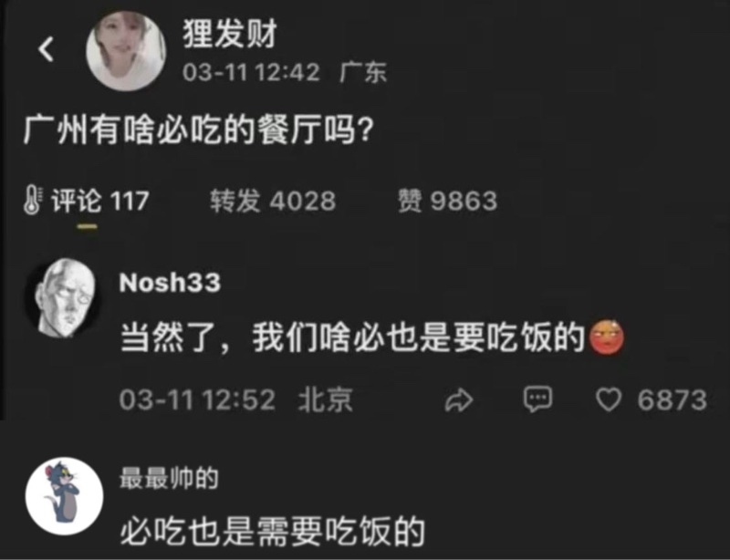Select the post text 广州有啥必吃的餐厅吗

pyautogui.click(x=198, y=130)
